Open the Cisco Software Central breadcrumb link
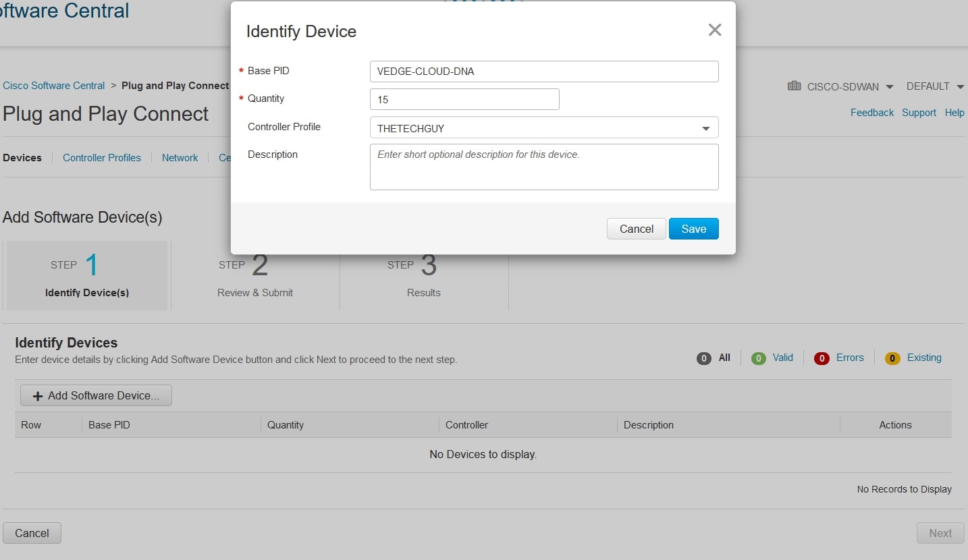The image size is (968, 560). click(54, 86)
